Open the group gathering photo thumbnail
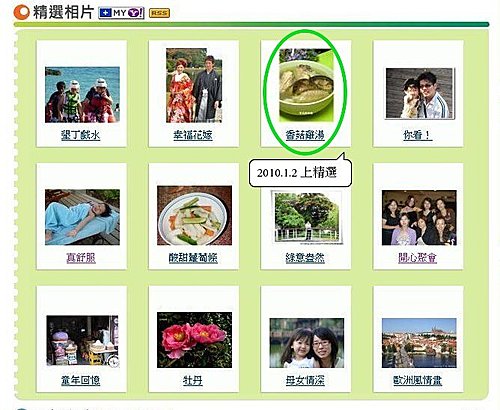The image size is (500, 410). (x=419, y=218)
